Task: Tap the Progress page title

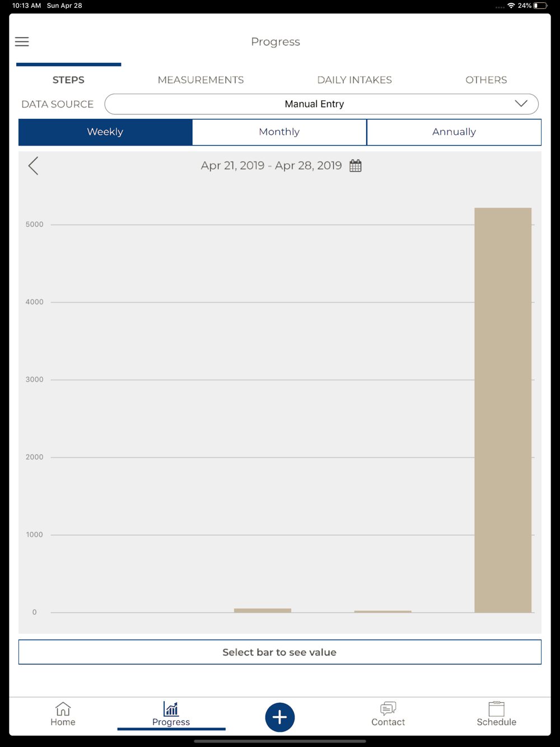Action: click(x=276, y=42)
